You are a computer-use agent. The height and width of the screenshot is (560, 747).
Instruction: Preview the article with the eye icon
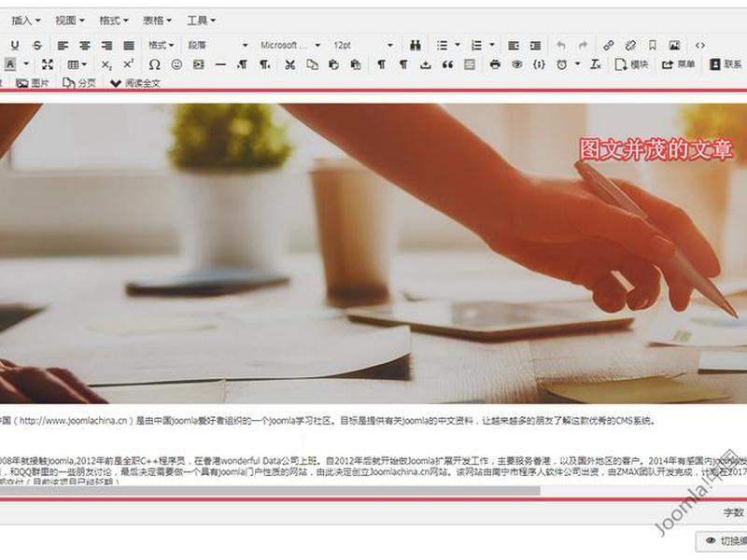(517, 64)
